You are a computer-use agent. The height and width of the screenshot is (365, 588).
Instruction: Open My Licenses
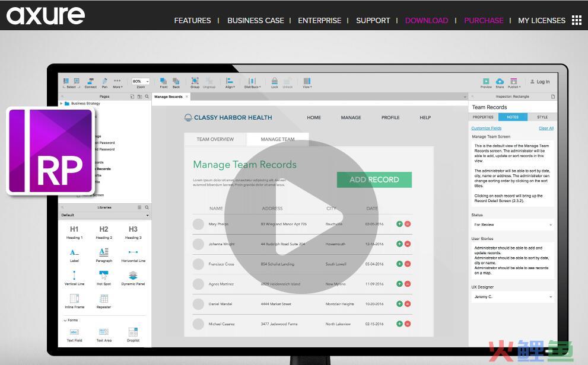click(542, 21)
